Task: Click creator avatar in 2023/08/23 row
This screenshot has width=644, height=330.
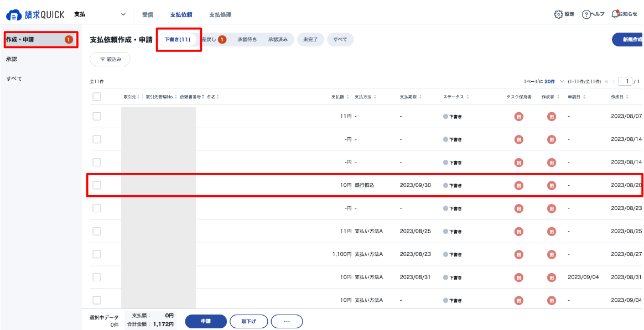Action: coord(551,208)
